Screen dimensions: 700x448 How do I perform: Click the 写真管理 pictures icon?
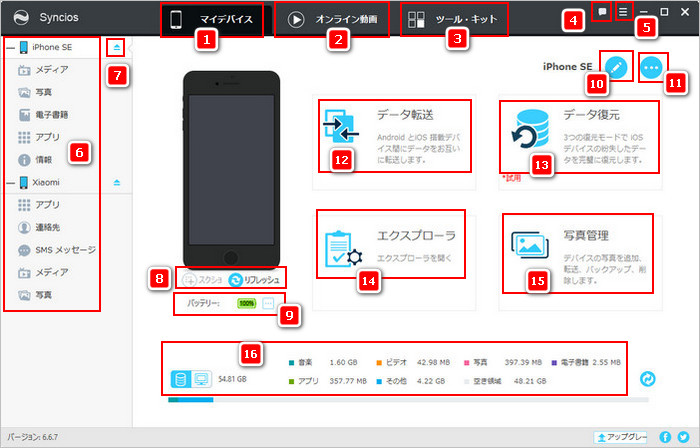point(530,245)
